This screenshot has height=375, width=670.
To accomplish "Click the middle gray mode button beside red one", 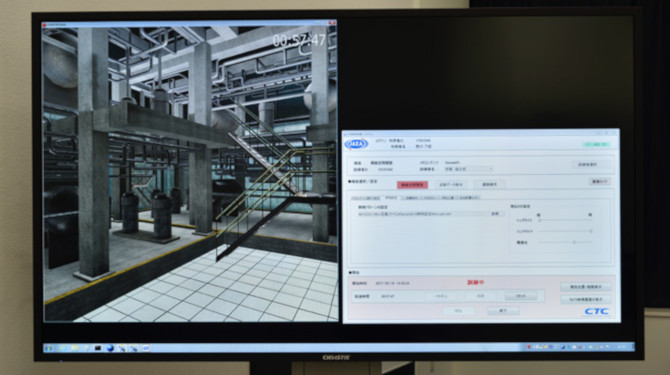I will tap(451, 185).
